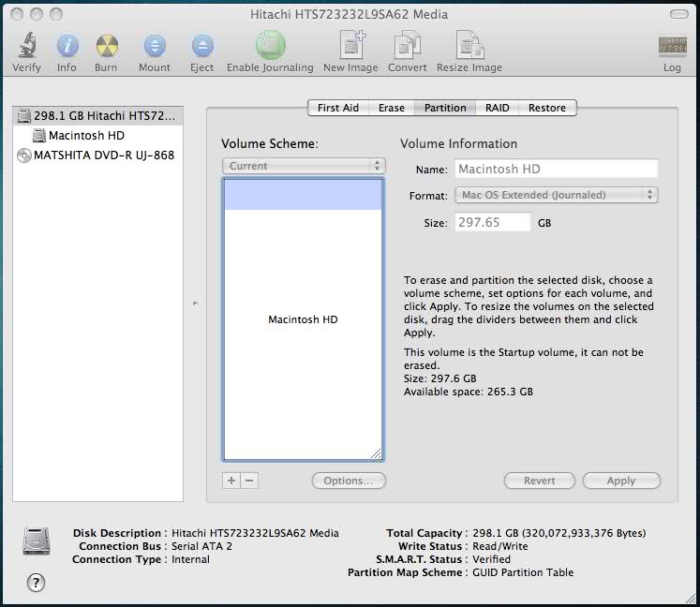Click the Options... button

coord(349,481)
